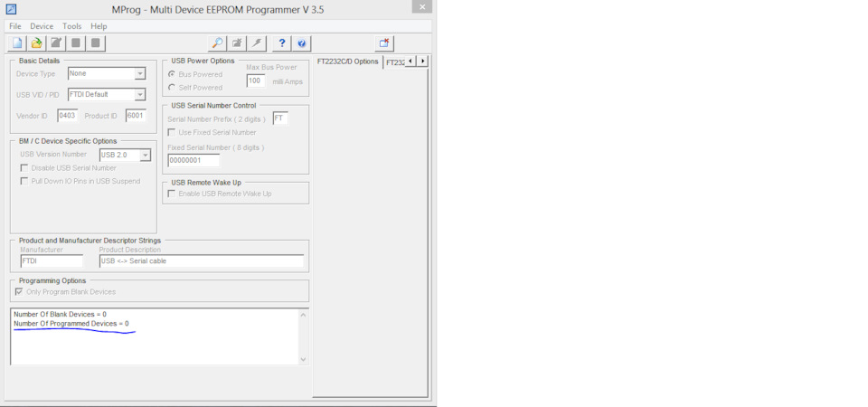The image size is (868, 407).
Task: Click the tab strip right scroll arrow
Action: pos(422,61)
